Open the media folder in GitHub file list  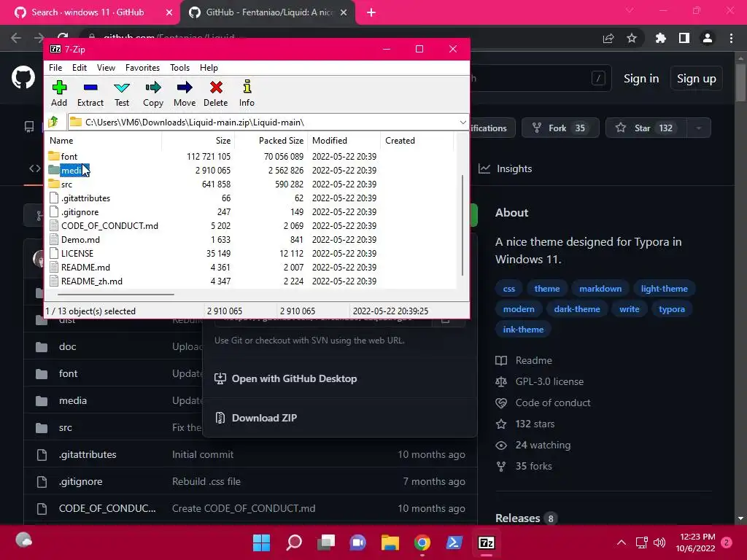[73, 400]
